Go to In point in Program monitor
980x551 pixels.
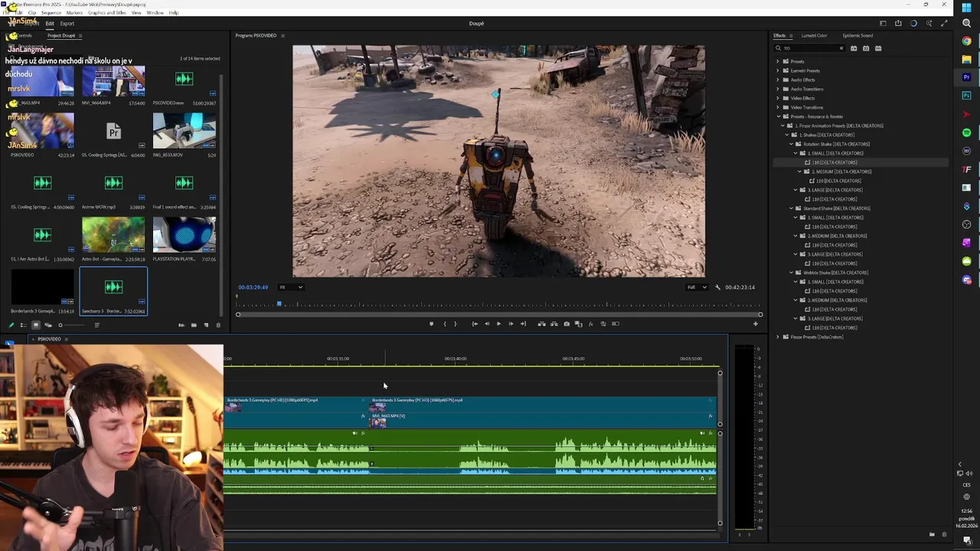475,324
